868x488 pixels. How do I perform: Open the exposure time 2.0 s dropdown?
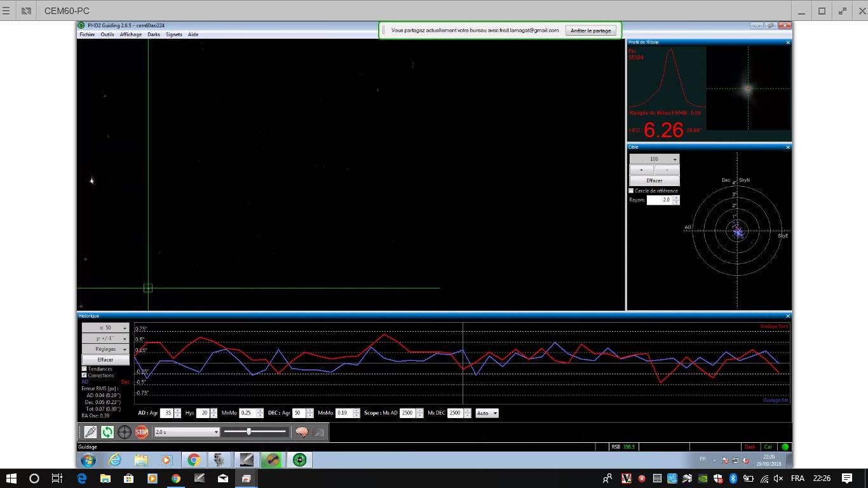(x=187, y=432)
